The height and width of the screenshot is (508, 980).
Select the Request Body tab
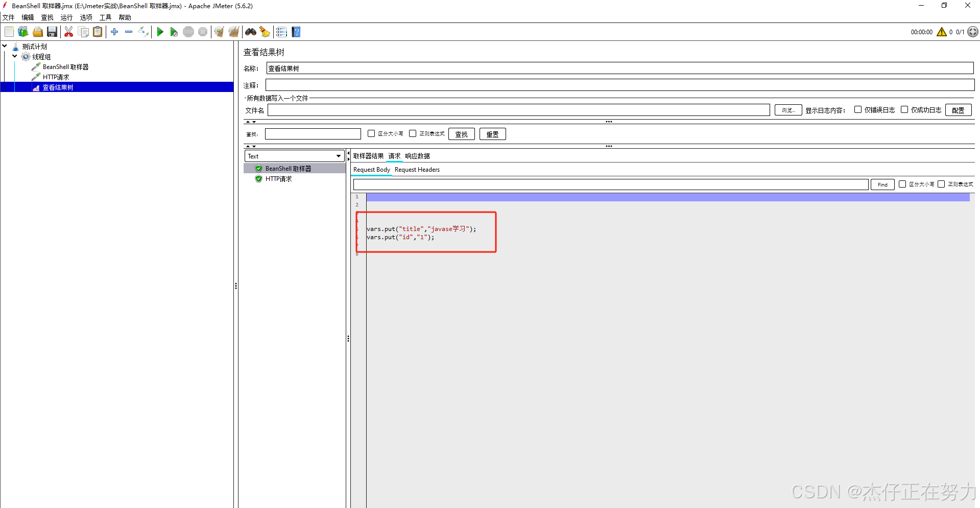click(x=372, y=170)
